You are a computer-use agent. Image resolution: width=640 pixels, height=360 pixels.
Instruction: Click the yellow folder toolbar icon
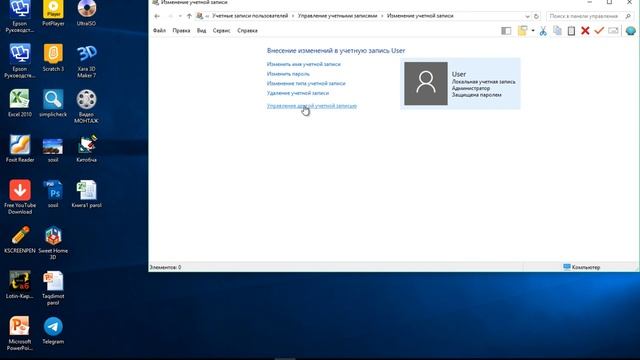(x=522, y=31)
